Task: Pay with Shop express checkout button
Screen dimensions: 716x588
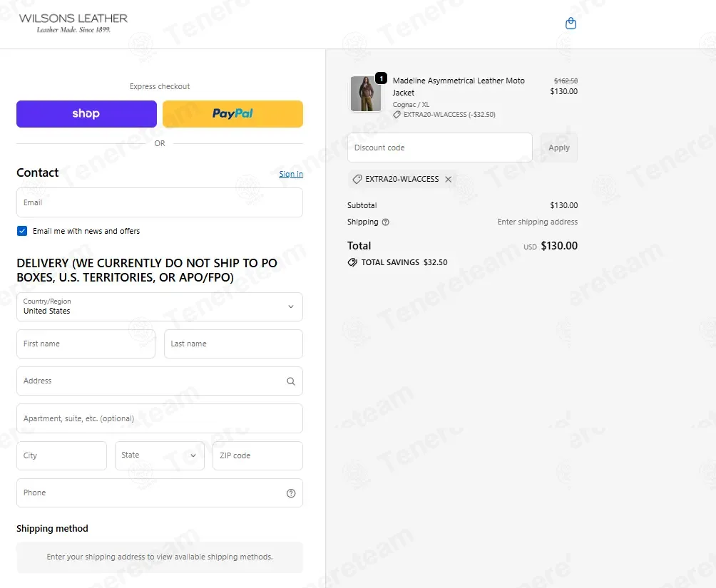Action: coord(87,113)
